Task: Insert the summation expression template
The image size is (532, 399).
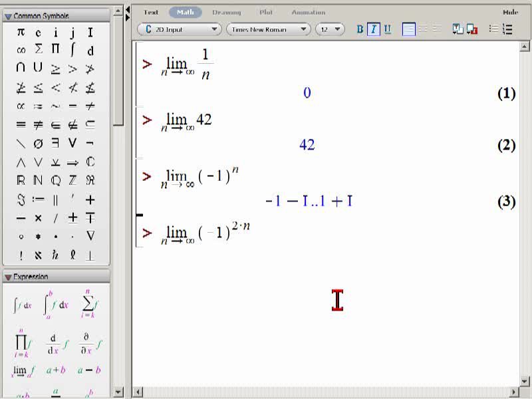Action: point(90,304)
